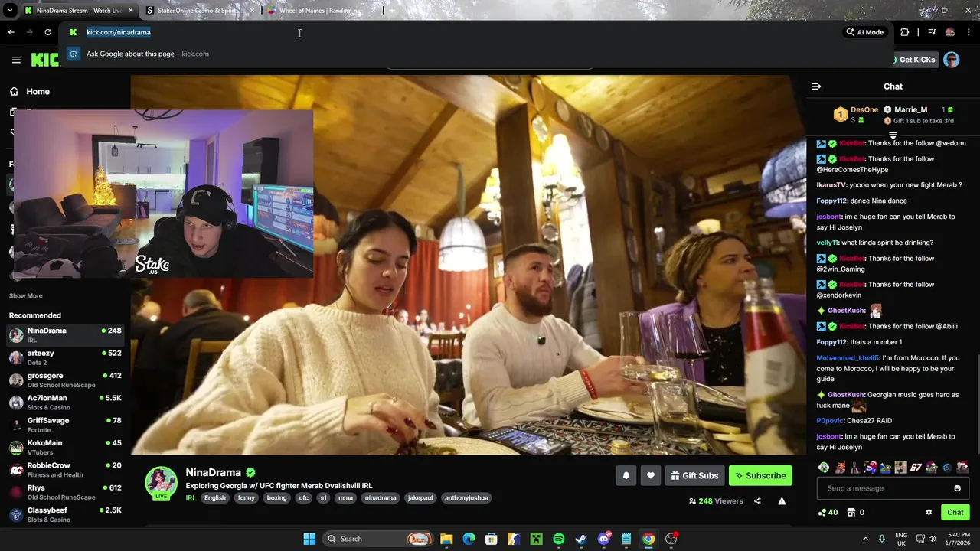Image resolution: width=980 pixels, height=551 pixels.
Task: Click the notification bell for NinaDrama
Action: click(x=626, y=476)
